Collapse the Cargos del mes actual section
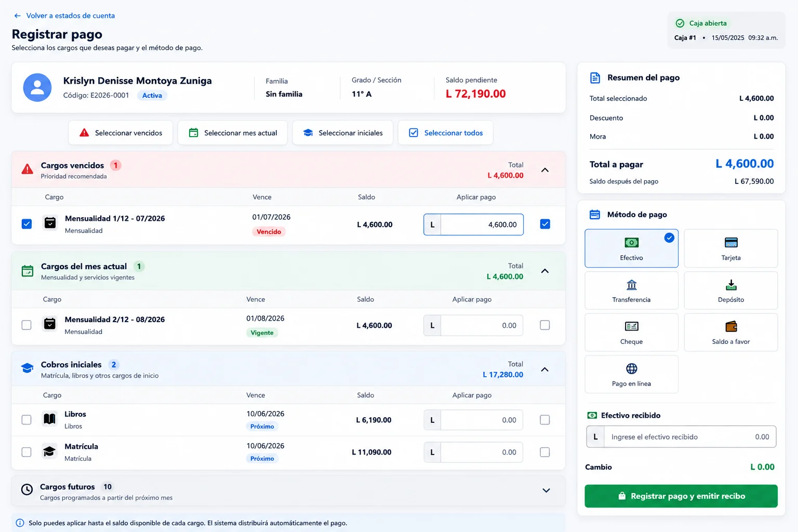This screenshot has width=798, height=532. (x=545, y=271)
